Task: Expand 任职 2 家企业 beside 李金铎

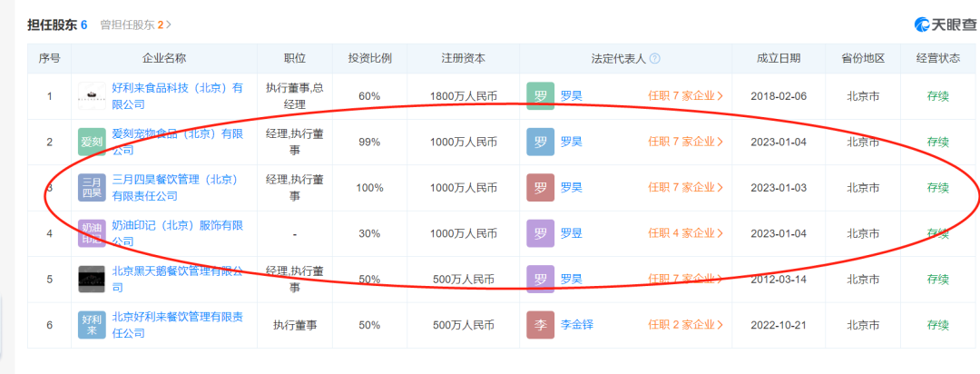Action: pyautogui.click(x=686, y=325)
